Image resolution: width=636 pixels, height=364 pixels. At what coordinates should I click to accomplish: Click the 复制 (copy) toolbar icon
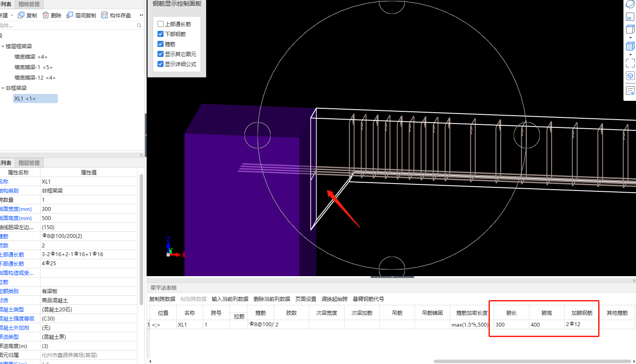21,15
